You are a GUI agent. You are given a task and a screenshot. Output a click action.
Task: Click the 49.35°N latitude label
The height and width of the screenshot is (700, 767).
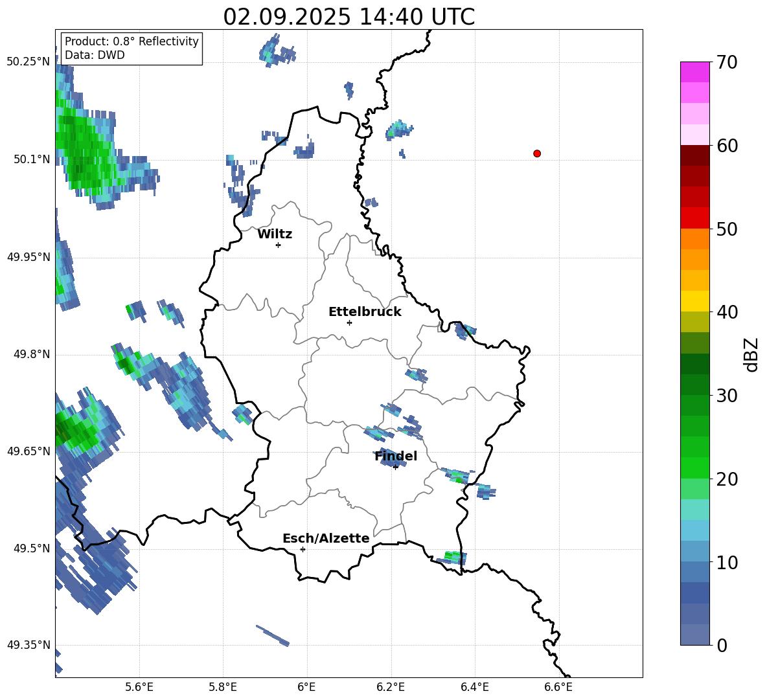coord(29,645)
